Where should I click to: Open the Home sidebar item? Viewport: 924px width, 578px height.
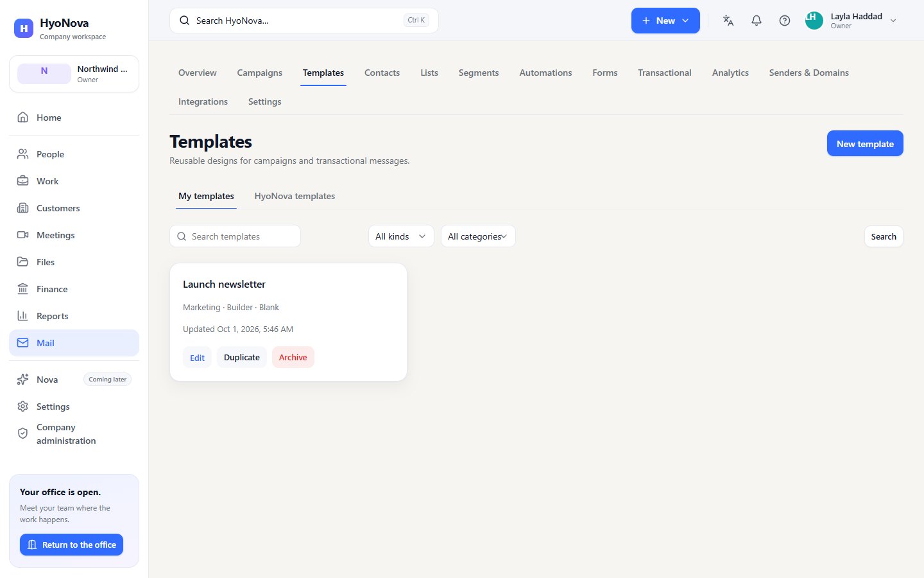pyautogui.click(x=74, y=118)
